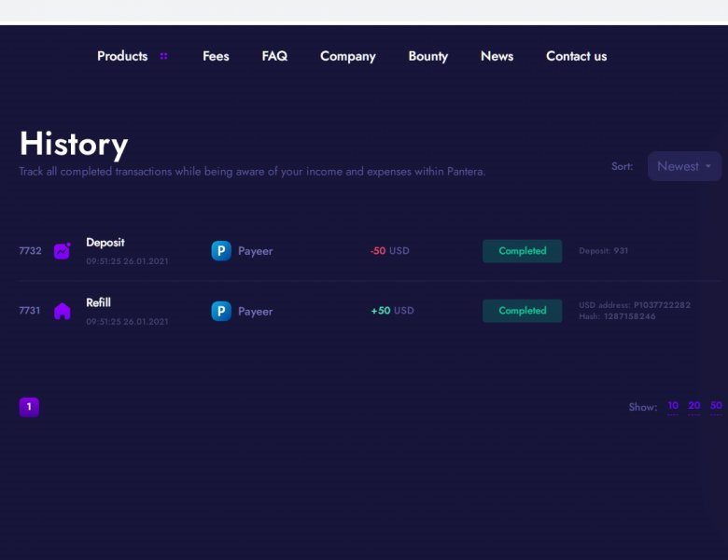Open the Products navigation item
The image size is (728, 560).
click(122, 56)
